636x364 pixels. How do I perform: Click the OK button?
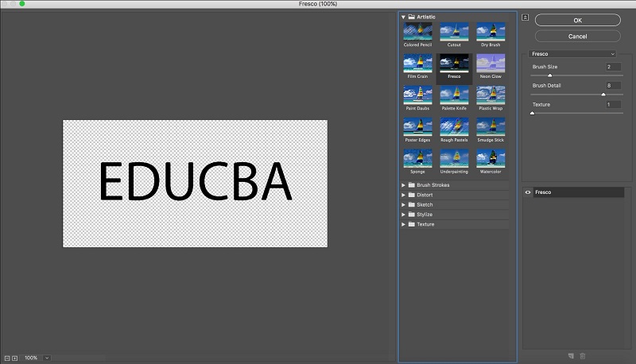(578, 21)
